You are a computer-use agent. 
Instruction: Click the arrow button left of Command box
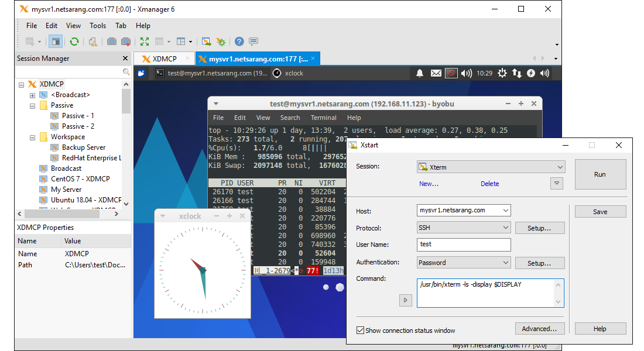click(x=405, y=300)
